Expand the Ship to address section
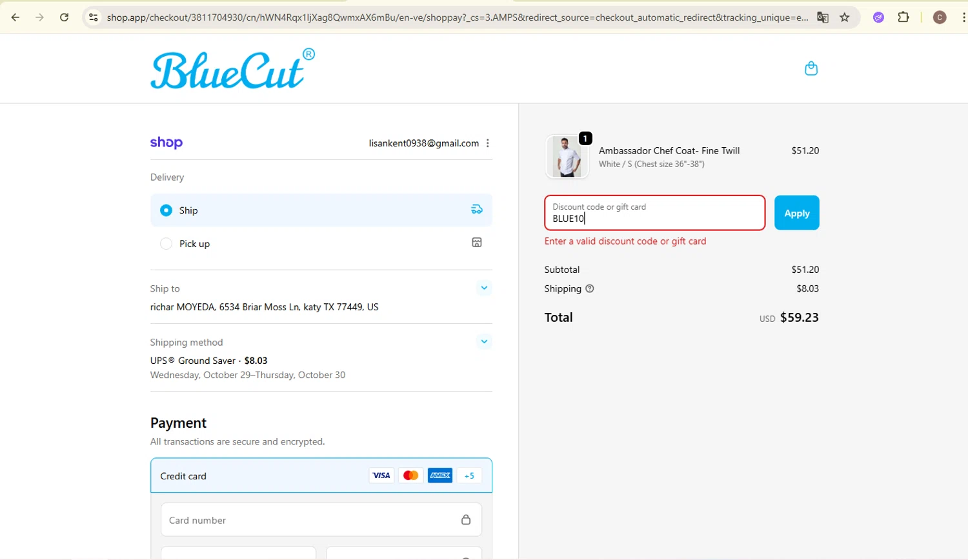968x560 pixels. 484,288
